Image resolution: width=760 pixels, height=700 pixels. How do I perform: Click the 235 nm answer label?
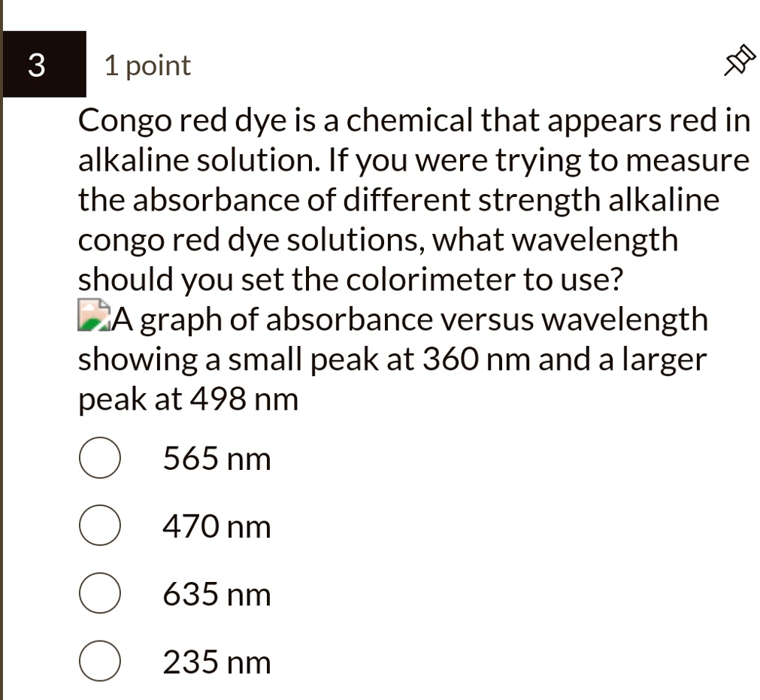216,662
